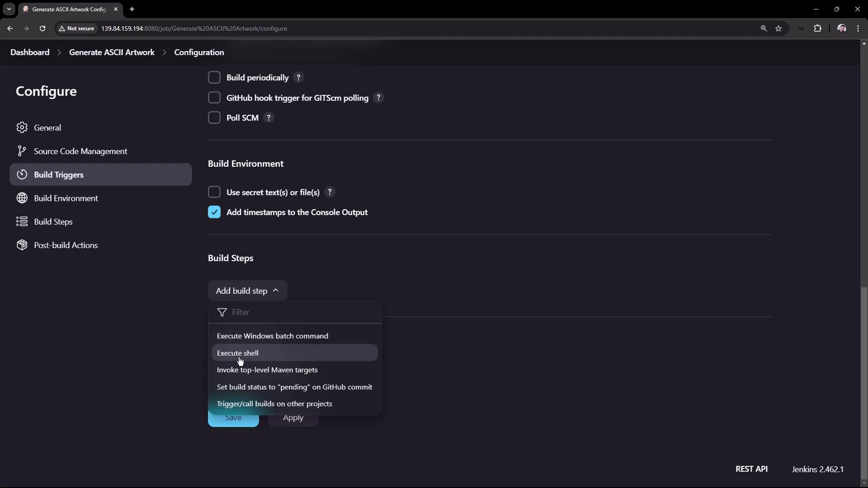The image size is (868, 488).
Task: Choose Invoke top-level Maven targets
Action: click(x=267, y=370)
